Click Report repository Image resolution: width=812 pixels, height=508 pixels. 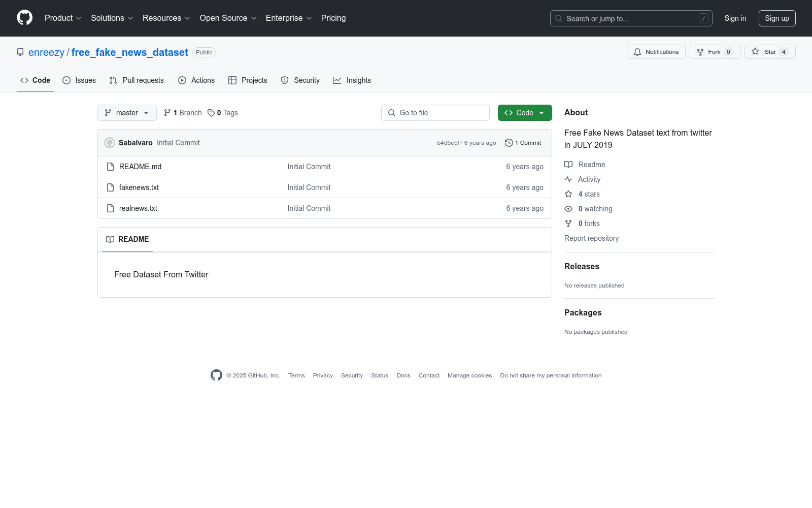(592, 238)
